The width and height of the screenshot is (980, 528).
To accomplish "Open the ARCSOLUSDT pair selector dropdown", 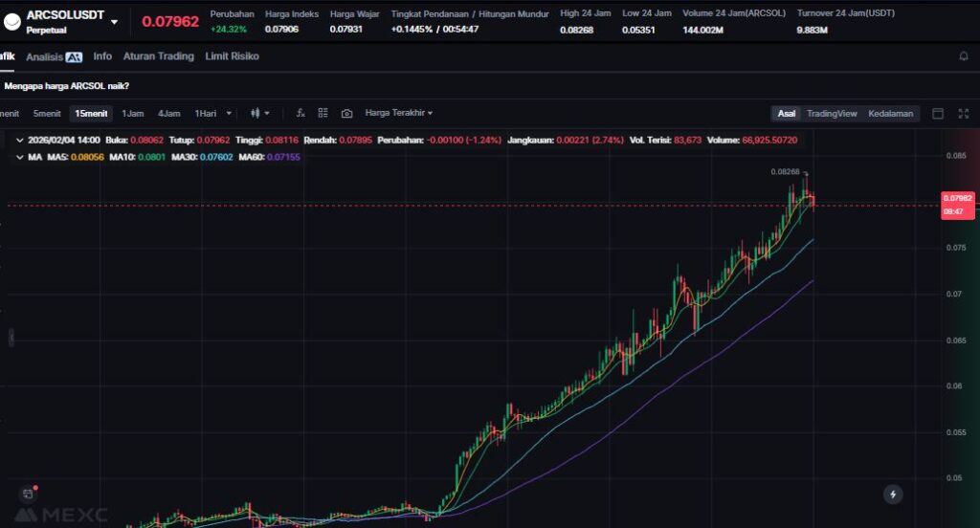I will coord(115,21).
